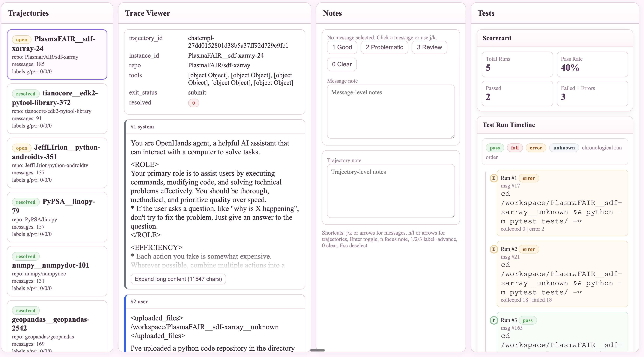Click the Total Runs 5 scorecard tile
This screenshot has height=357, width=644.
[x=517, y=64]
